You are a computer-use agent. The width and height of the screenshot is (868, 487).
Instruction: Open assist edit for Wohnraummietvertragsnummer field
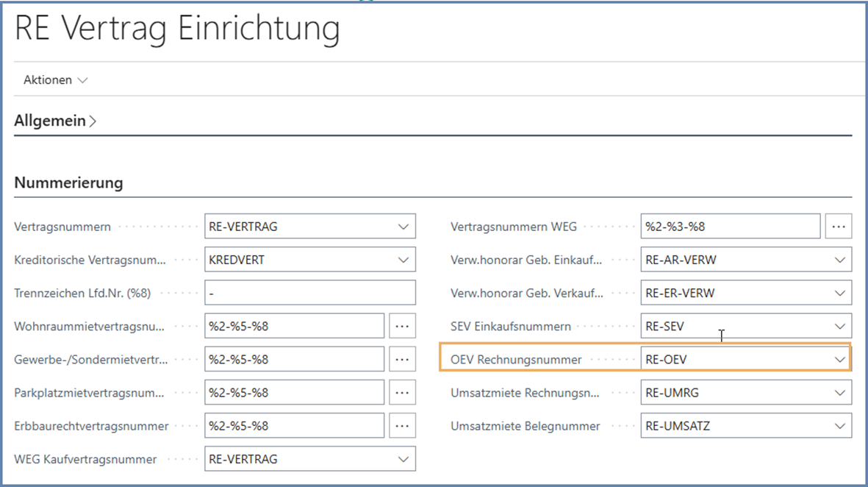pyautogui.click(x=402, y=325)
